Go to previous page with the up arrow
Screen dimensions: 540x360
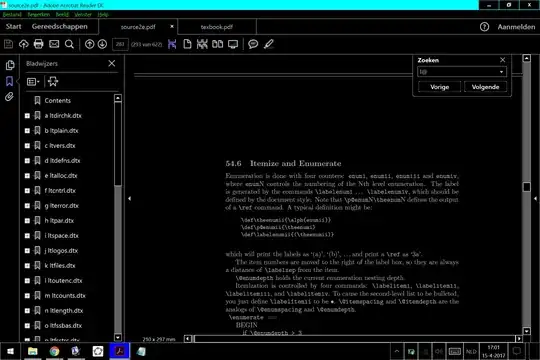pyautogui.click(x=90, y=44)
